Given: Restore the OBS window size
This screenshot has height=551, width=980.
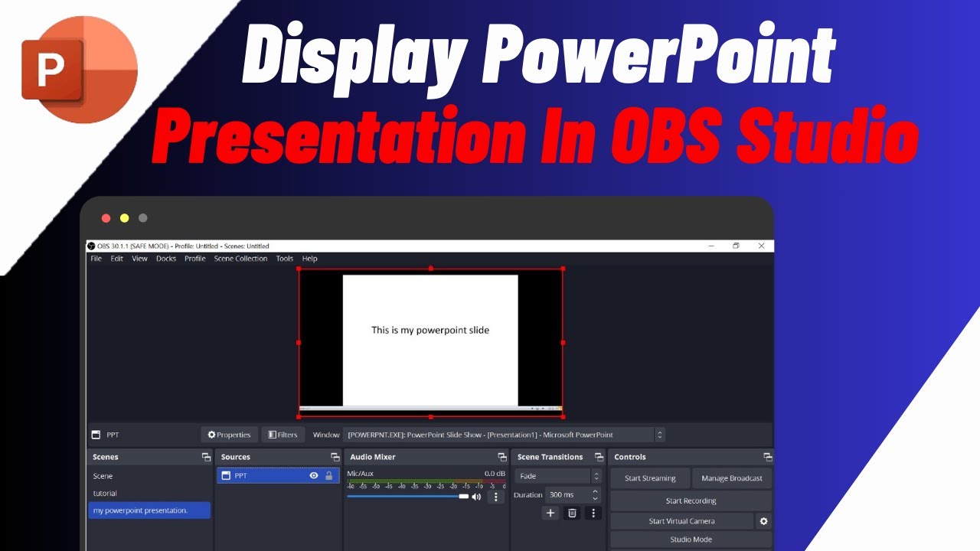Looking at the screenshot, I should click(x=736, y=246).
